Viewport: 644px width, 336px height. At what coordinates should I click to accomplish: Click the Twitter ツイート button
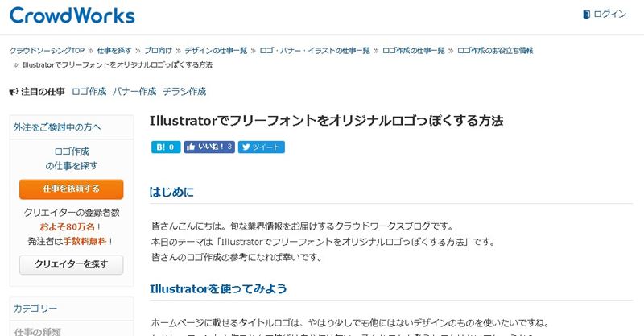tap(262, 147)
